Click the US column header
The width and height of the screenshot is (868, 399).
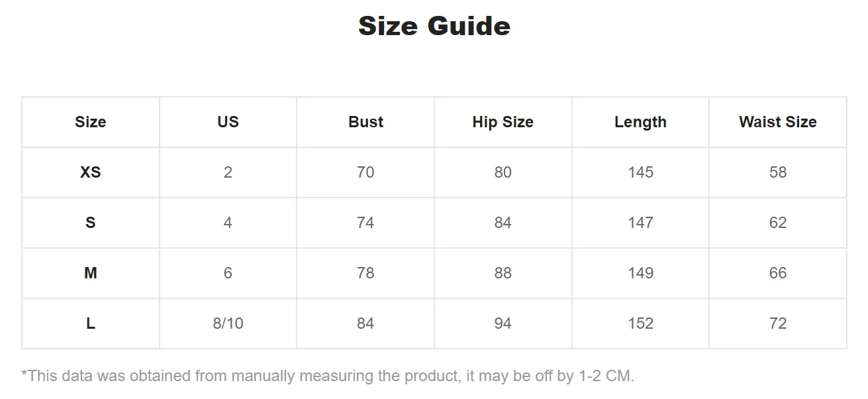pyautogui.click(x=228, y=122)
